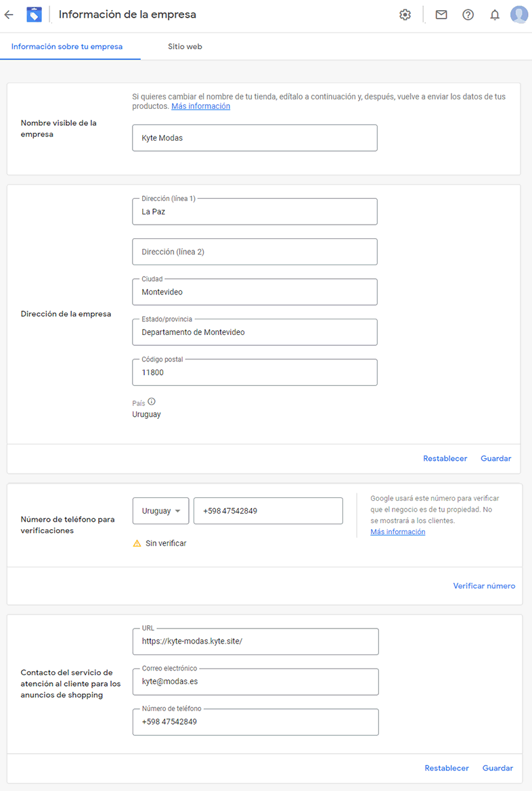The image size is (532, 791).
Task: Open the Merchant Center logo icon
Action: pyautogui.click(x=35, y=15)
